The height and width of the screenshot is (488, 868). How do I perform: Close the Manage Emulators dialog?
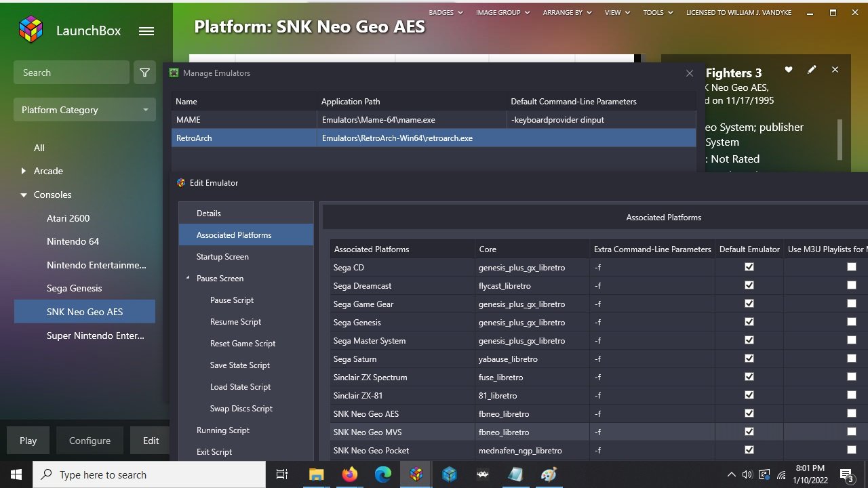point(690,73)
